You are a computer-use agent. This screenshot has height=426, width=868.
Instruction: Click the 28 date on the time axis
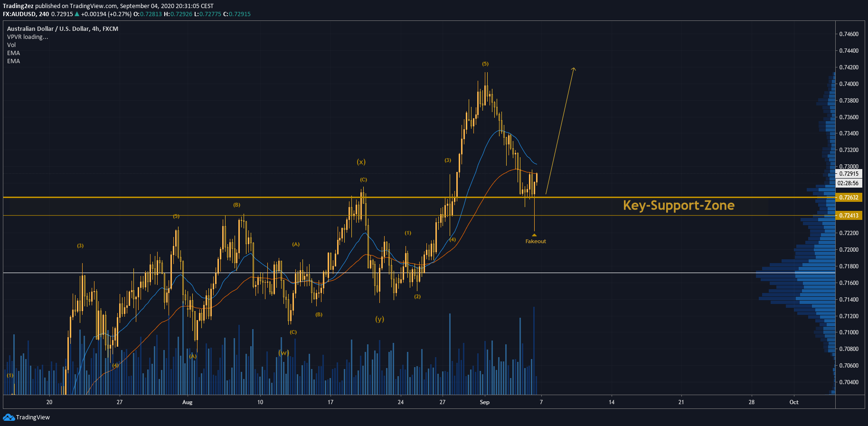point(752,402)
